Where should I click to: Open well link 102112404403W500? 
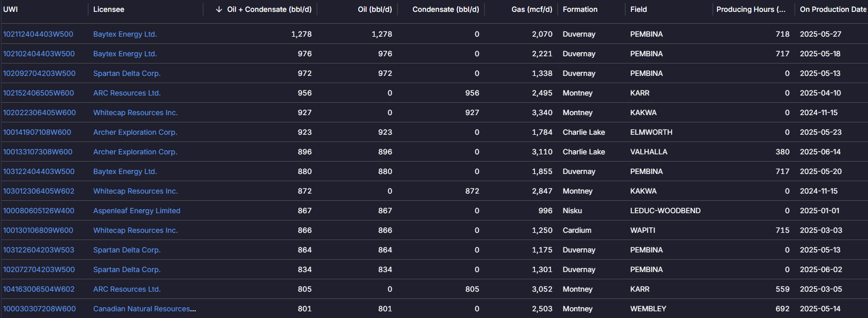38,34
